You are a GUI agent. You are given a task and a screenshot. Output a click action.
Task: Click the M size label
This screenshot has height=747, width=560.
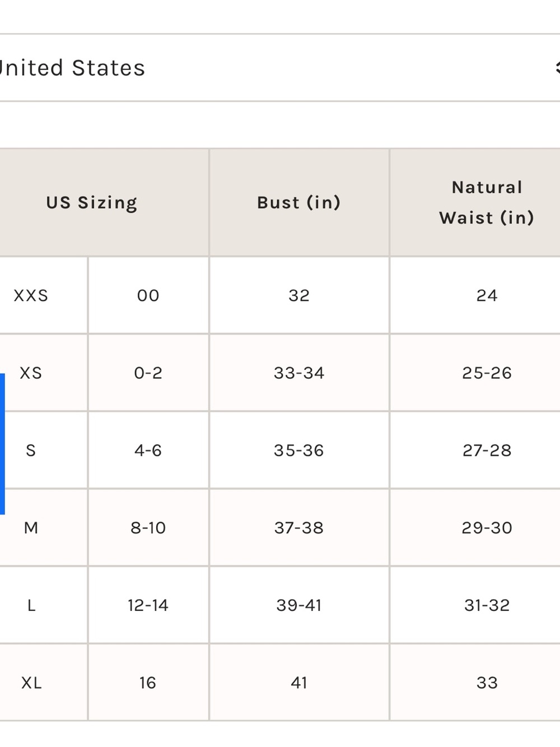click(31, 527)
